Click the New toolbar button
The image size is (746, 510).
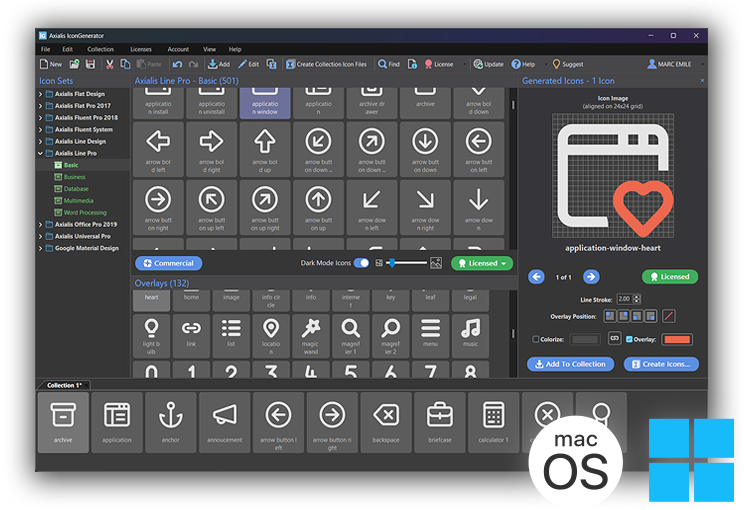(x=51, y=64)
